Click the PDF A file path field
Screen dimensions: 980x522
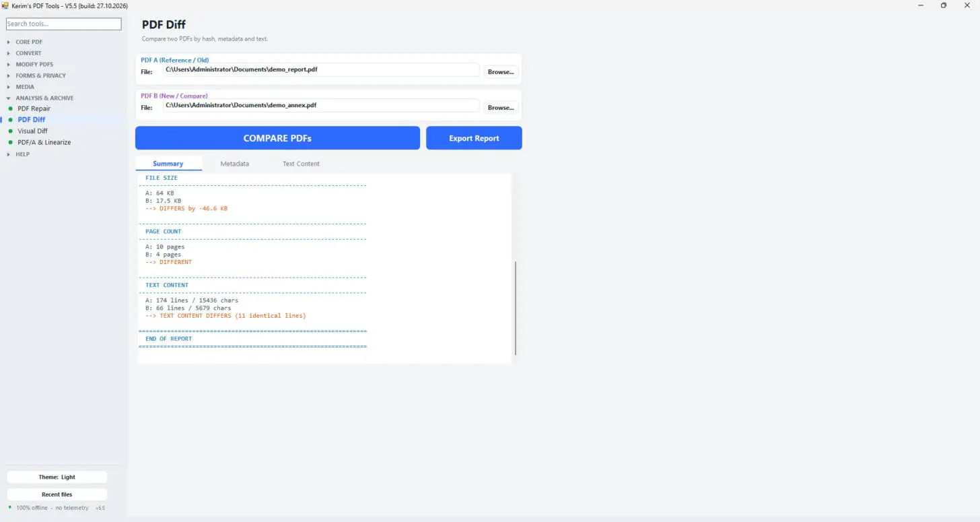(321, 69)
